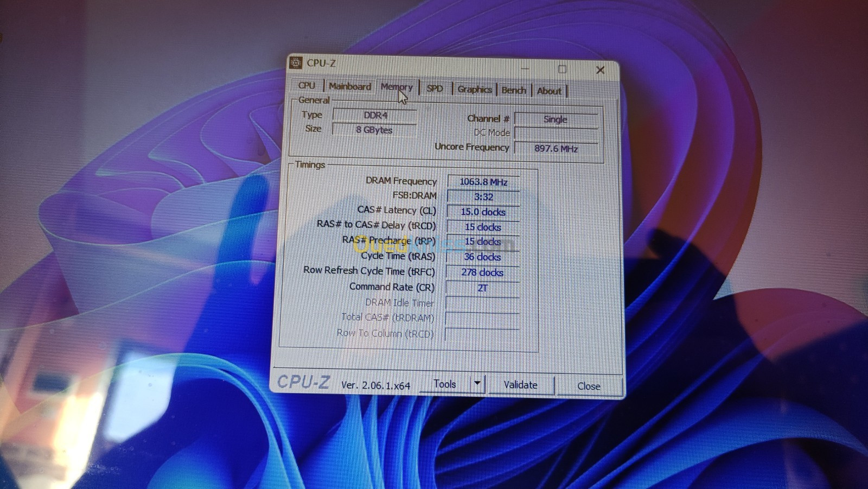Screen dimensions: 868x489
Task: Click the Uncore Frequency label
Action: tap(471, 147)
